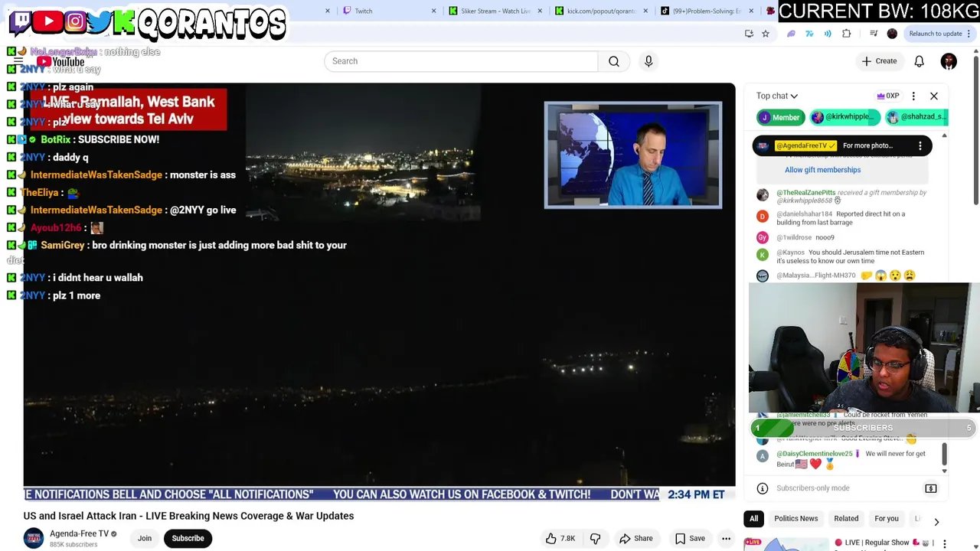980x551 pixels.
Task: Click @Kaynos username in chat
Action: click(791, 253)
